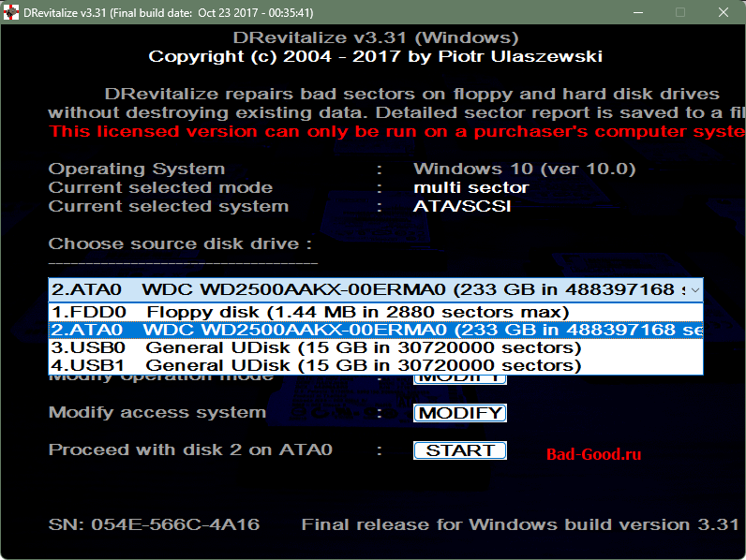The image size is (746, 560).
Task: Choose 2.ATA0 WDC WD2500AAKX drive option
Action: click(x=375, y=330)
